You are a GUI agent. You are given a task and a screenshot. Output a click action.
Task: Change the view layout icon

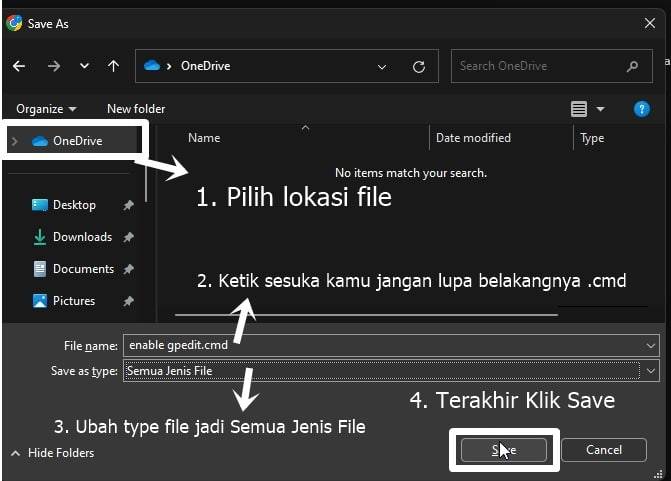click(579, 109)
